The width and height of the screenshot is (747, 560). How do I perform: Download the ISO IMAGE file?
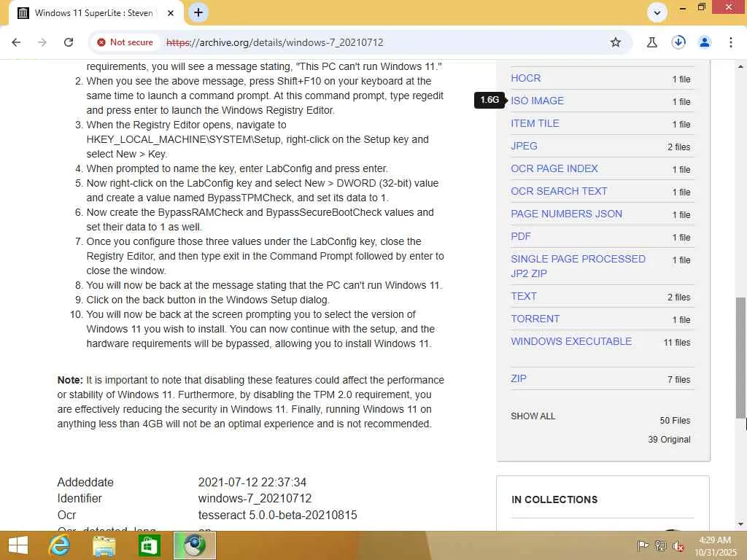click(537, 101)
